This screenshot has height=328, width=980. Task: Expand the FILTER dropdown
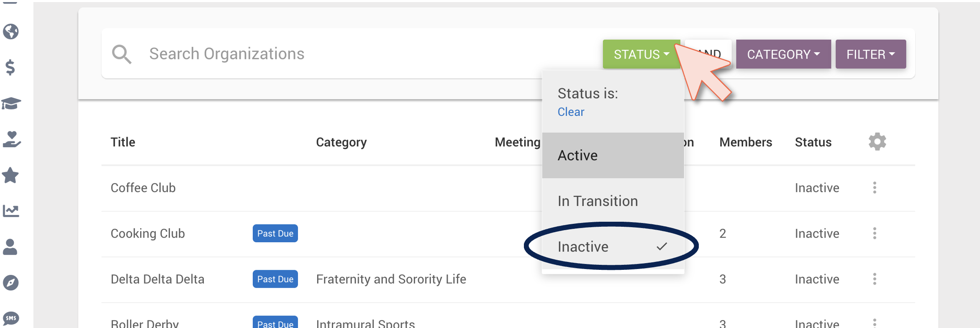tap(870, 54)
